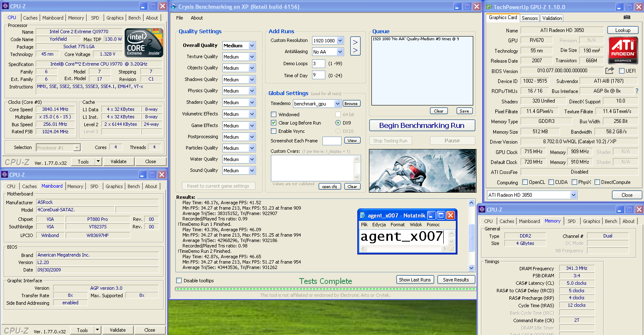Click the Demo Loops input field

pos(319,64)
